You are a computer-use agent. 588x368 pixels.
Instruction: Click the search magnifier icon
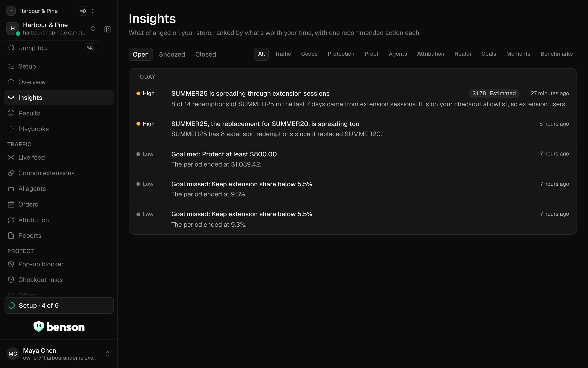[11, 48]
